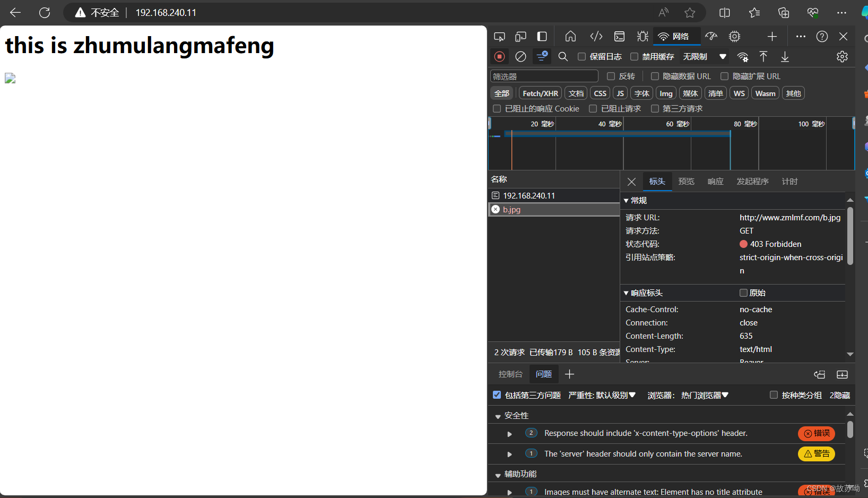Open the Console panel icon
Image resolution: width=868 pixels, height=498 pixels.
(x=619, y=36)
